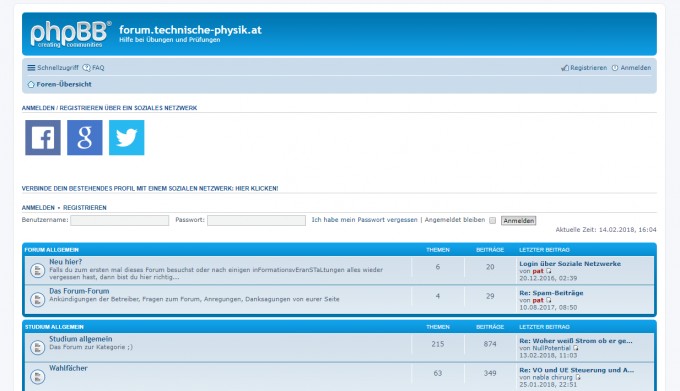Screen dimensions: 680x391
Task: Click the 215 Themen count for Studium allgemein
Action: point(438,344)
